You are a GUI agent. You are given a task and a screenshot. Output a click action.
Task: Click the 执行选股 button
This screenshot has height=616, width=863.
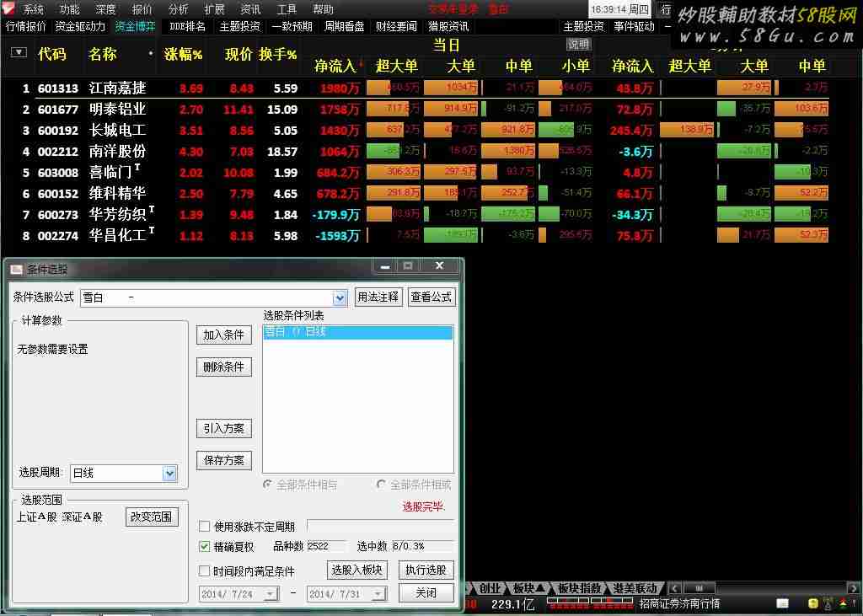[x=426, y=570]
